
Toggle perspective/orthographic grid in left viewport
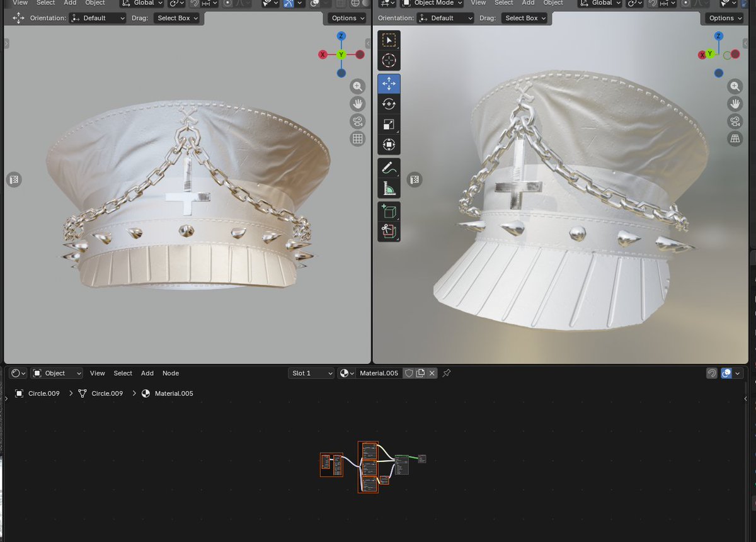coord(358,139)
